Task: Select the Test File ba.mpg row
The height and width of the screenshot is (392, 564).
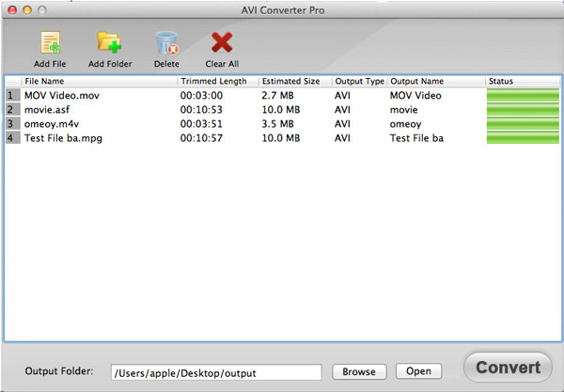Action: 282,138
